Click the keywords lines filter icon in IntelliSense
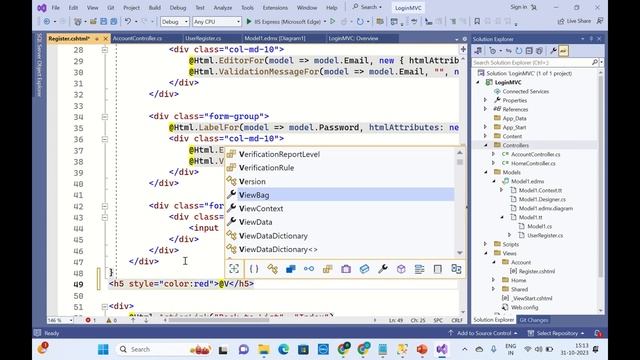The image size is (640, 360). [419, 269]
